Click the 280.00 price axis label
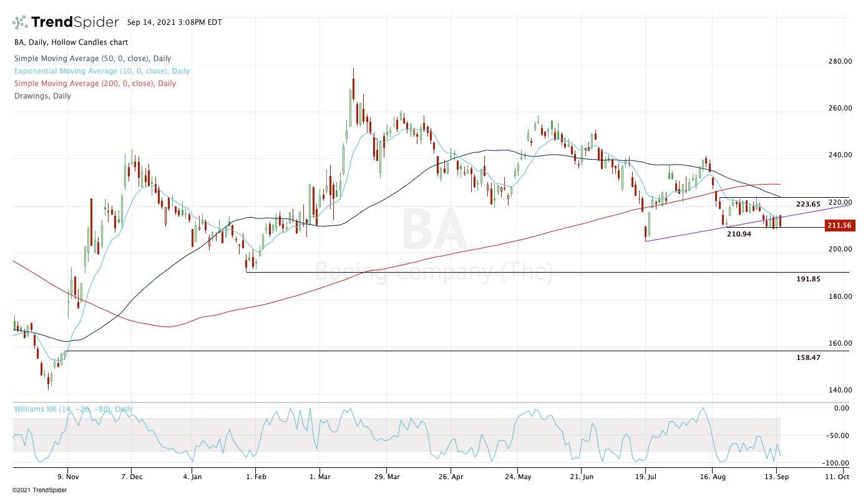This screenshot has width=868, height=496. (841, 61)
